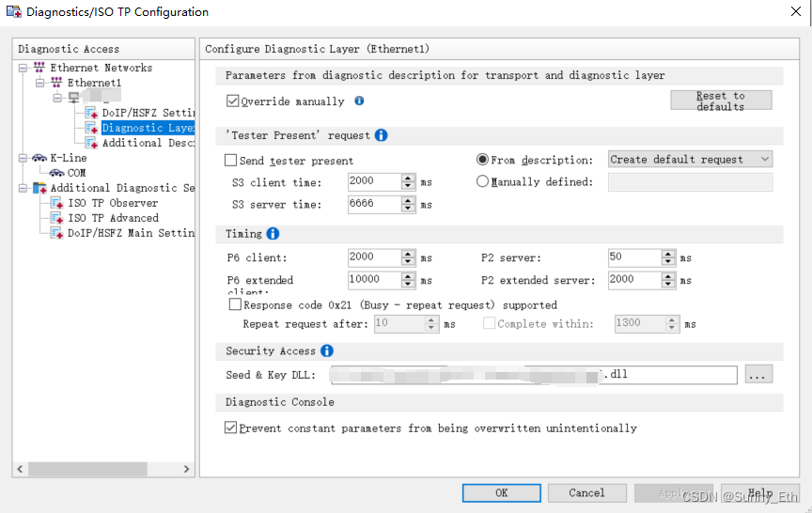Screen dimensions: 812x513
Task: Select the Diagnostic Layer tree item
Action: click(148, 128)
